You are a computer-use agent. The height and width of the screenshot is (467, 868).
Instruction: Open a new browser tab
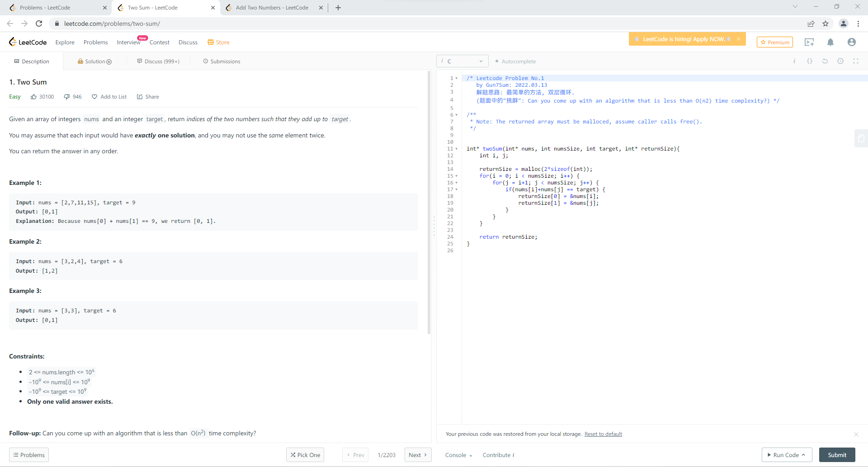pos(338,8)
